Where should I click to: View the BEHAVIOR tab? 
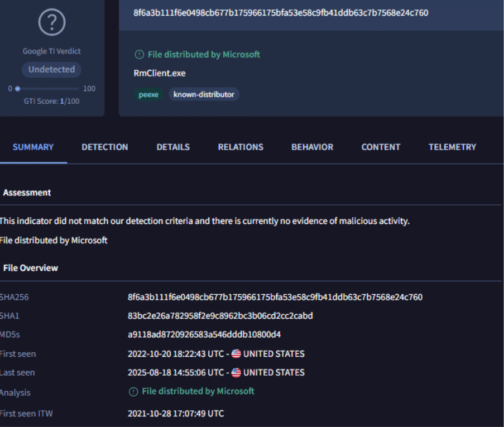click(x=312, y=147)
